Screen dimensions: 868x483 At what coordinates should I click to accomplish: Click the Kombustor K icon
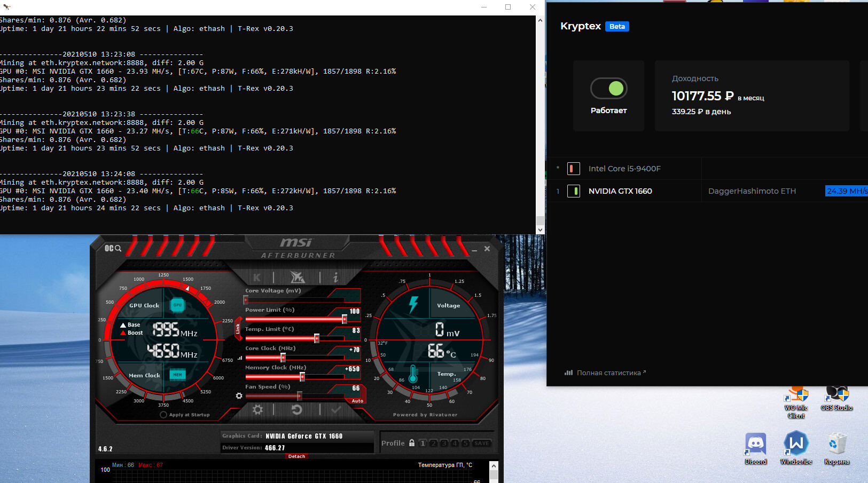point(257,277)
